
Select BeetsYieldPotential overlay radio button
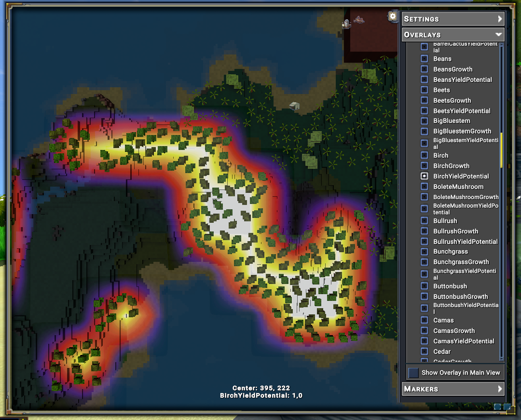click(x=425, y=110)
